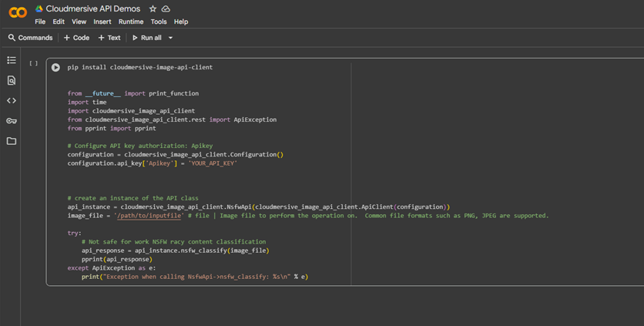The width and height of the screenshot is (644, 326).
Task: Click the 'import time' line
Action: (x=87, y=103)
